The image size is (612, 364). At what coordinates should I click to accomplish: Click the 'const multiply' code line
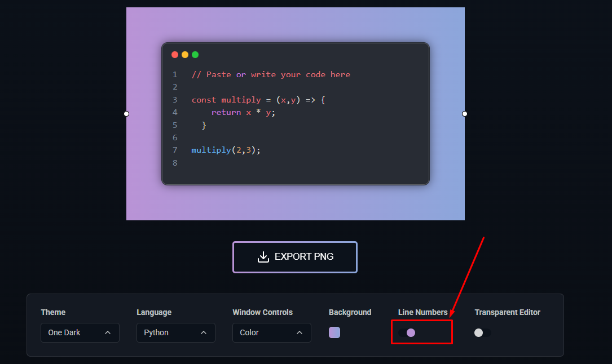click(258, 100)
